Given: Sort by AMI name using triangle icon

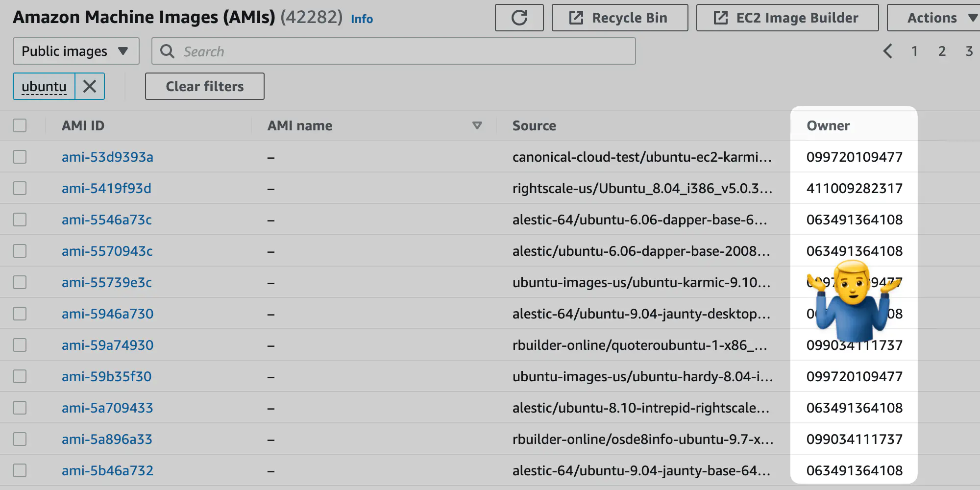Looking at the screenshot, I should [x=477, y=126].
